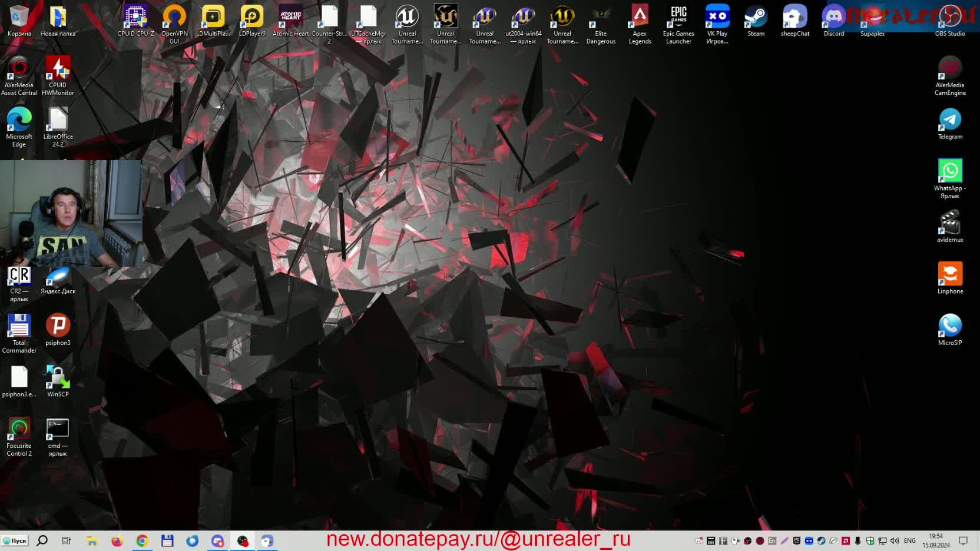This screenshot has width=980, height=551.
Task: Select the Total Commander desktop shortcut
Action: (x=19, y=333)
